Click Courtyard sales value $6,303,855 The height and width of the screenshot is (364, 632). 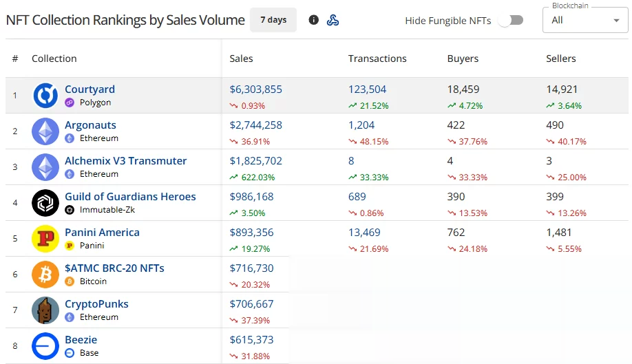click(x=255, y=89)
